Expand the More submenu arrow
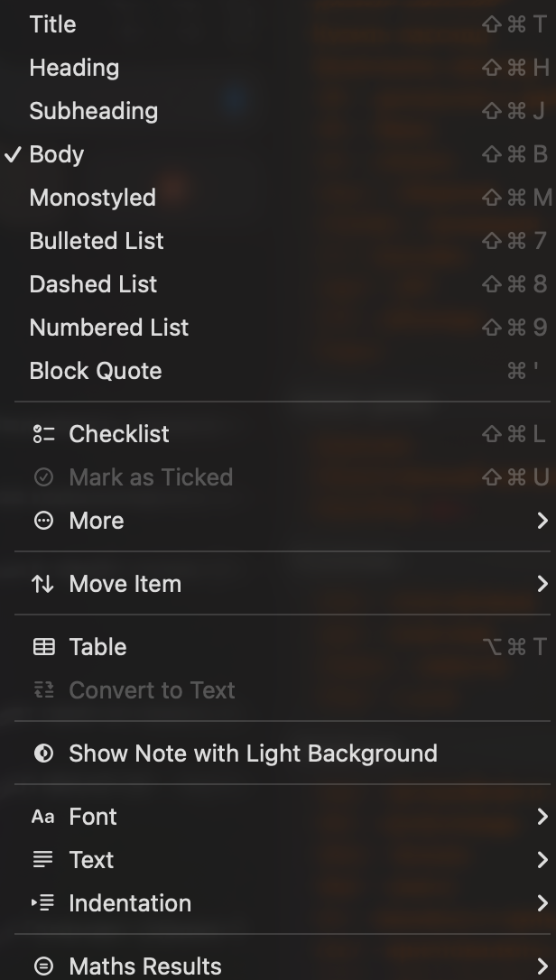 542,521
